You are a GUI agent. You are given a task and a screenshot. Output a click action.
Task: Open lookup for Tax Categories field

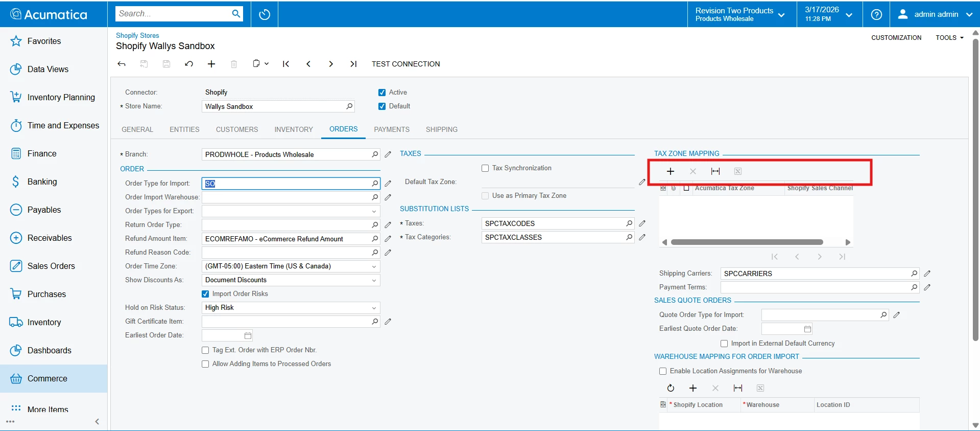click(629, 237)
